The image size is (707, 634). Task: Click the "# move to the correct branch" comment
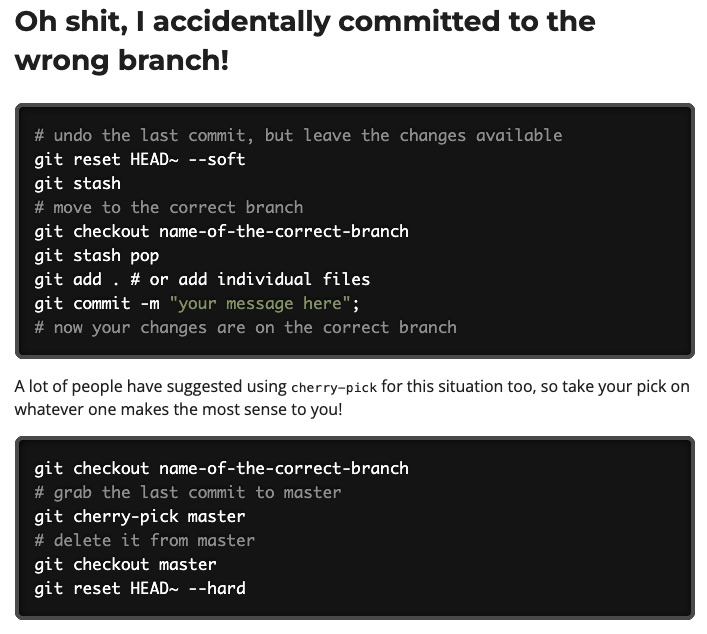click(169, 207)
